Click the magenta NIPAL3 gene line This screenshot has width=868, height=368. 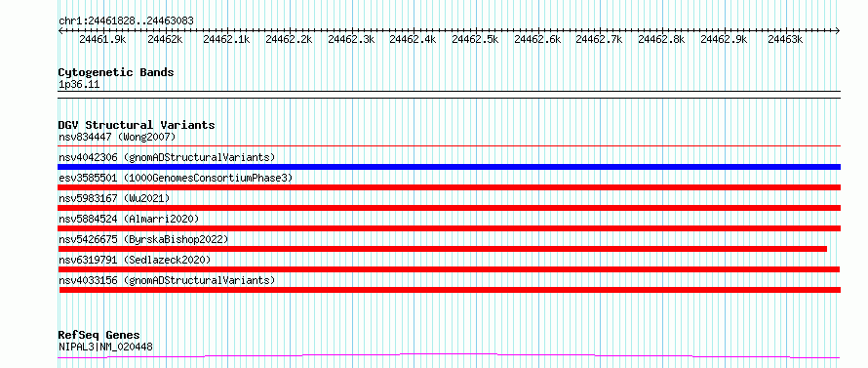449,356
